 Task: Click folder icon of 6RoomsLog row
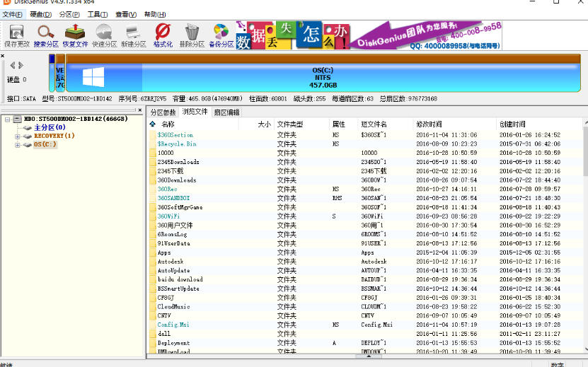point(152,234)
